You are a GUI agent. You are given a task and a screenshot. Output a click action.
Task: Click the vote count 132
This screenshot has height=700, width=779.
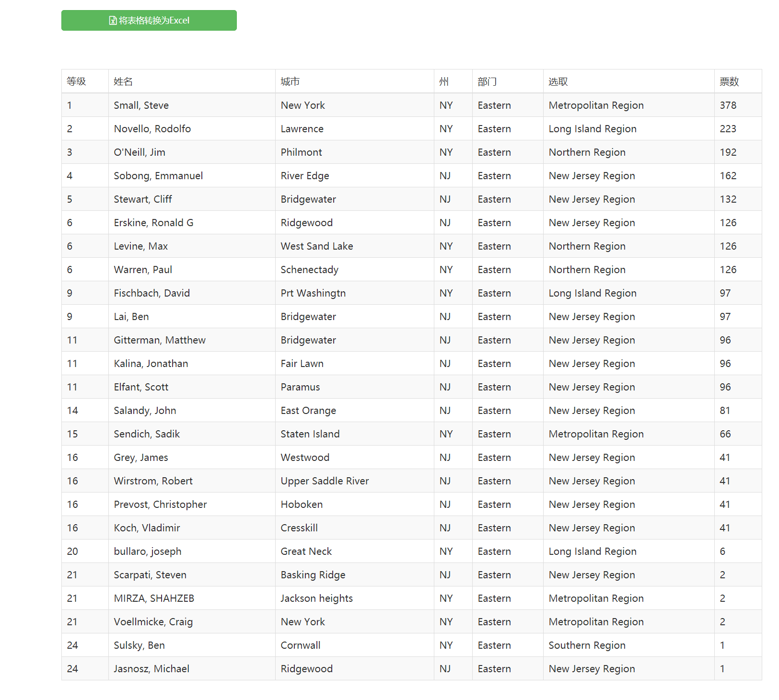(x=728, y=199)
